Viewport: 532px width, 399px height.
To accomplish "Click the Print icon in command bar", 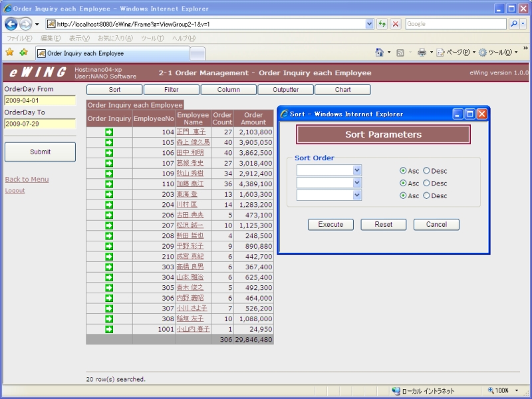I will point(422,53).
